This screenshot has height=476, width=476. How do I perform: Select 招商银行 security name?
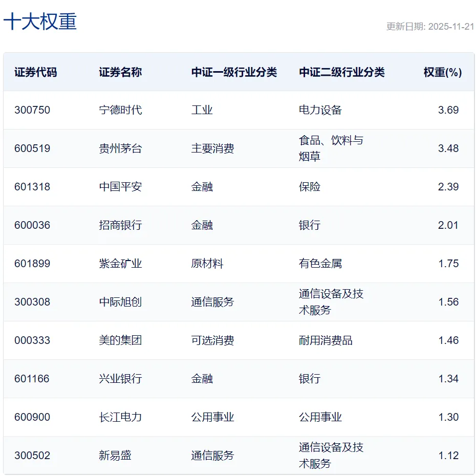pyautogui.click(x=120, y=225)
